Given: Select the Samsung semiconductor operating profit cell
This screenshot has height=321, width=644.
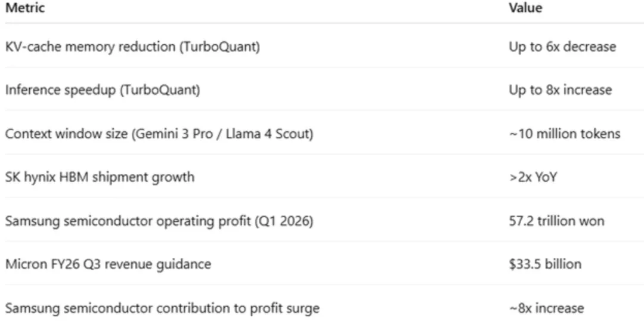Looking at the screenshot, I should [x=159, y=221].
